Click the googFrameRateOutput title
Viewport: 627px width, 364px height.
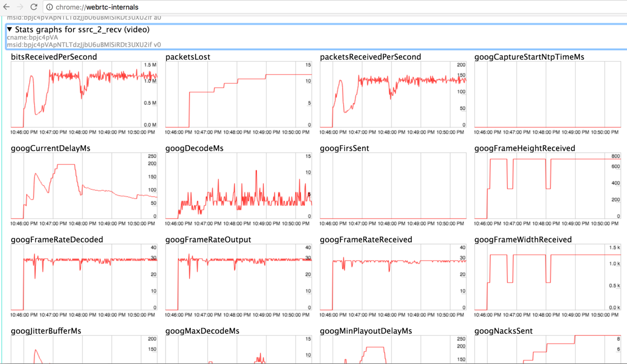pos(208,239)
